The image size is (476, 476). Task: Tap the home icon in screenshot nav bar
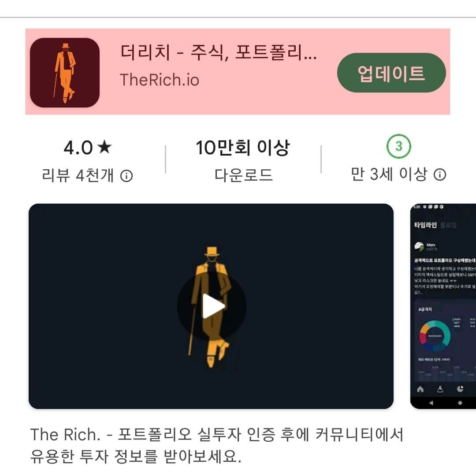[x=420, y=389]
